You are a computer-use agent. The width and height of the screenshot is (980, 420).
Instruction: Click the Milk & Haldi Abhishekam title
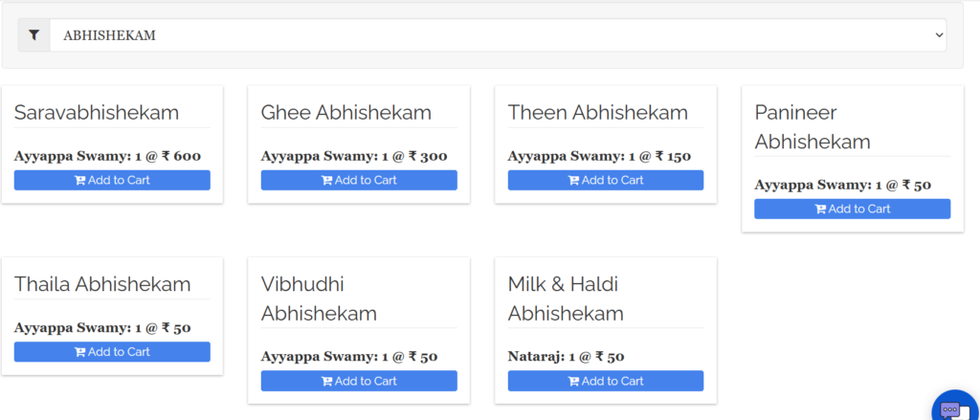(x=566, y=298)
